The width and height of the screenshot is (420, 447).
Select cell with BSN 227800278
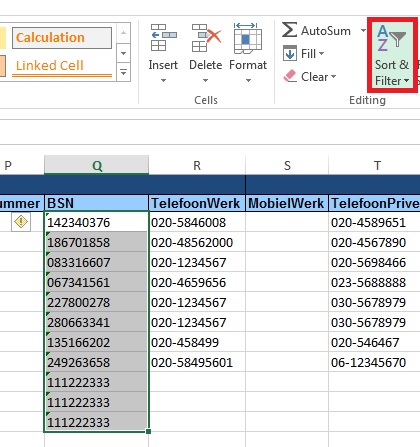[x=96, y=302]
